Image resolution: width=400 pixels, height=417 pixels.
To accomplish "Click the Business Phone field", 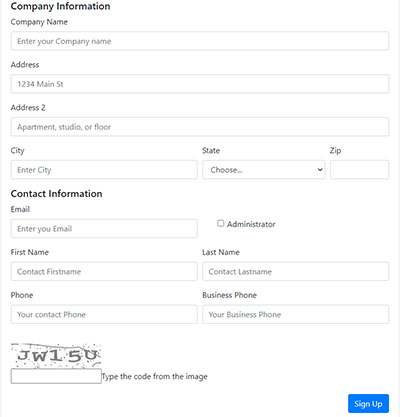I will click(295, 314).
